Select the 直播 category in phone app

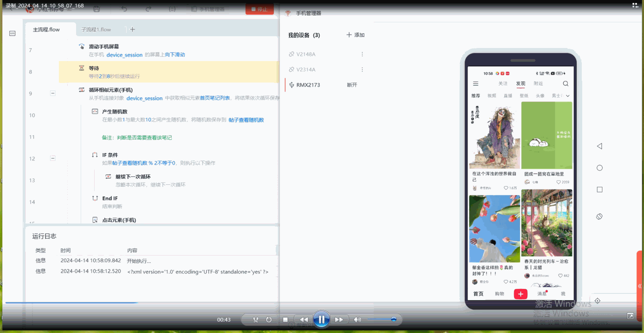pos(508,96)
